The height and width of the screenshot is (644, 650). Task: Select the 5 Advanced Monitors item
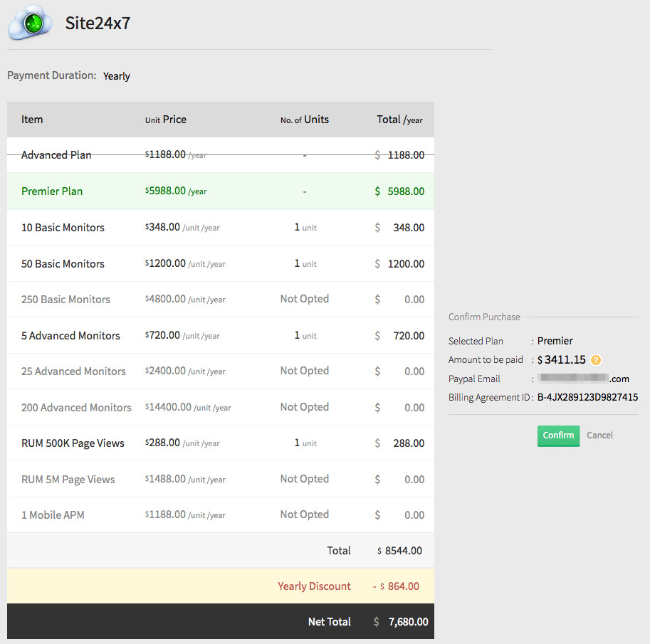(70, 335)
